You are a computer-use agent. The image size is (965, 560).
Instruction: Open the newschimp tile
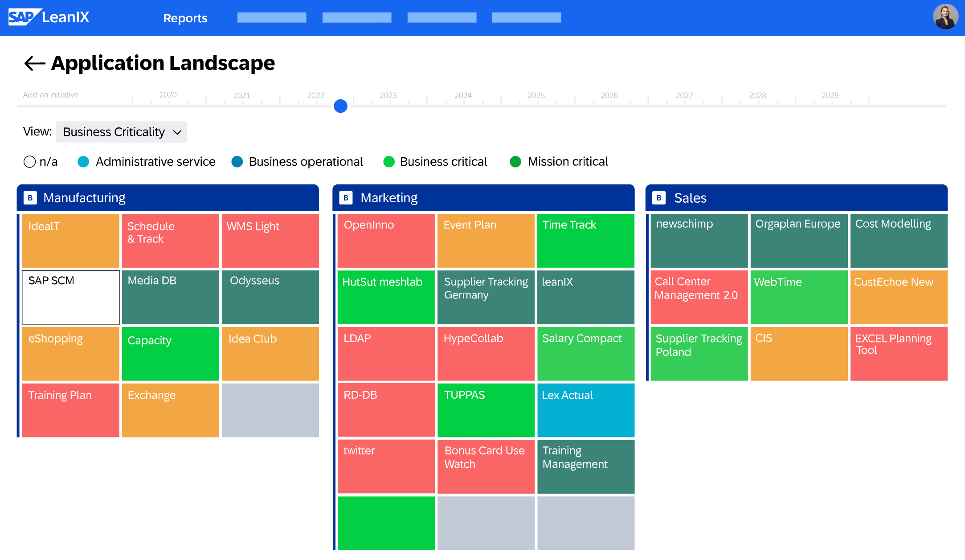(x=699, y=241)
